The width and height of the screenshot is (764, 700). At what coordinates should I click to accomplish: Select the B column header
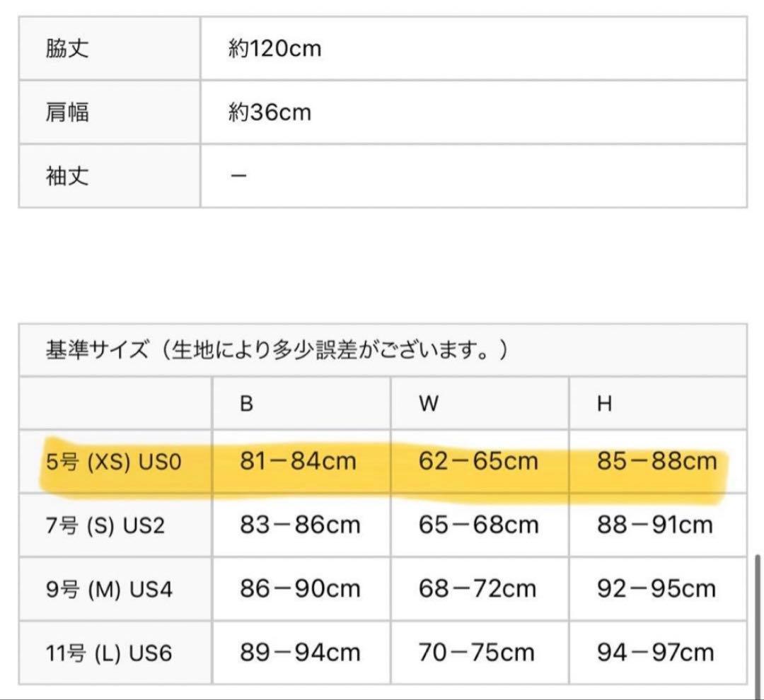(246, 404)
